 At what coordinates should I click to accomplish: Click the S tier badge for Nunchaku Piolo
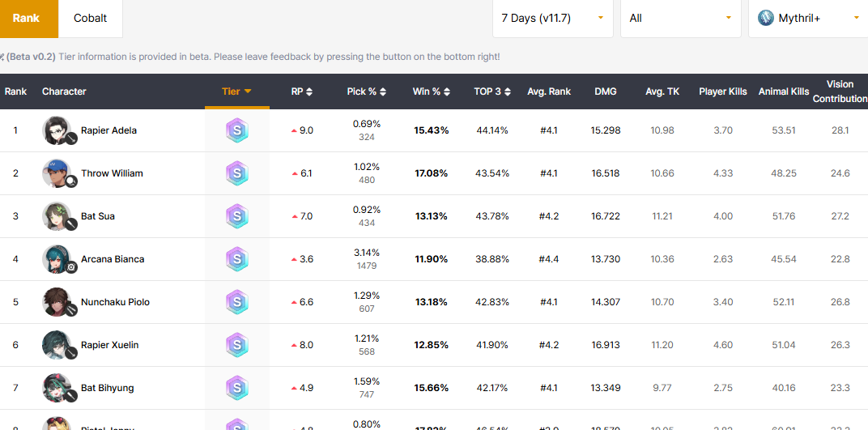click(x=237, y=302)
